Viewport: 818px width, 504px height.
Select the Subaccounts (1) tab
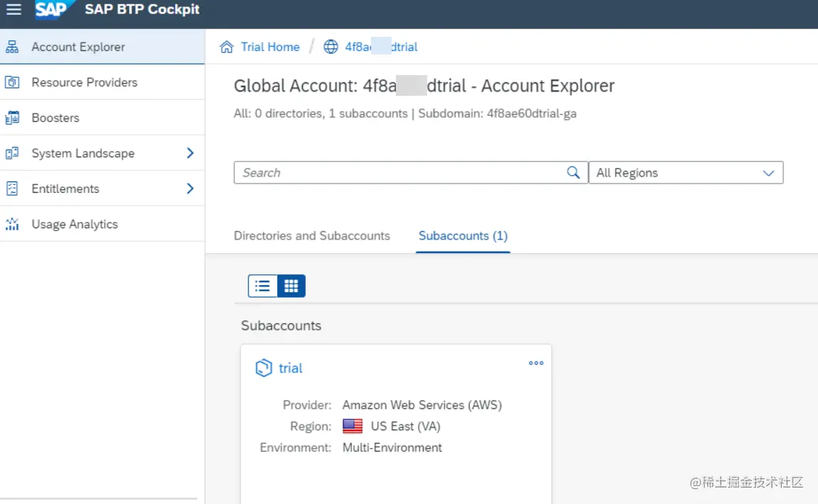tap(463, 236)
